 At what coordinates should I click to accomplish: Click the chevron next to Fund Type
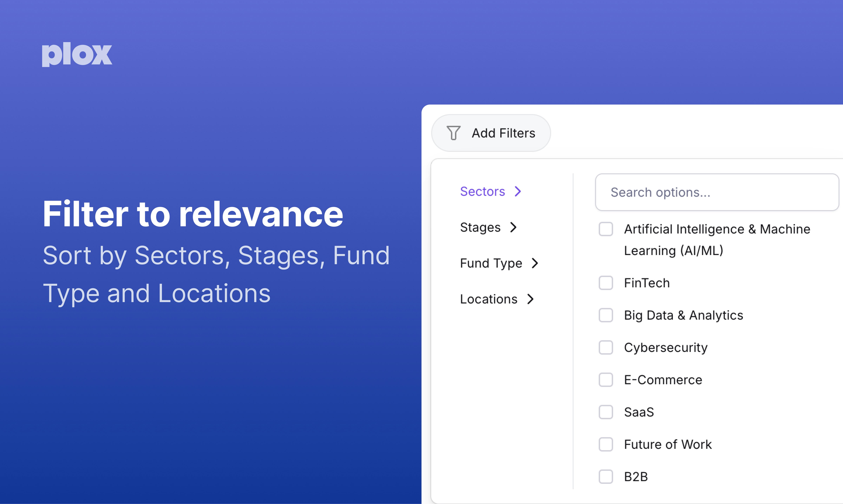[535, 263]
